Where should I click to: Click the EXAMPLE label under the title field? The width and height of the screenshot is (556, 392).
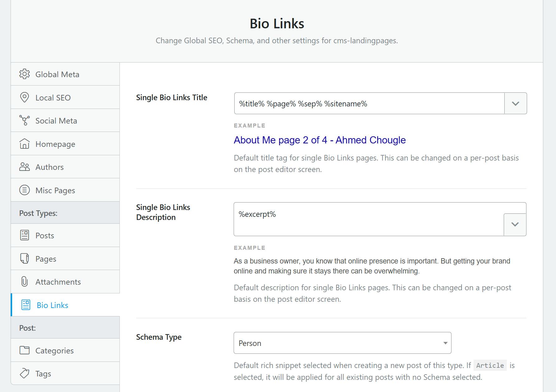[x=250, y=126]
